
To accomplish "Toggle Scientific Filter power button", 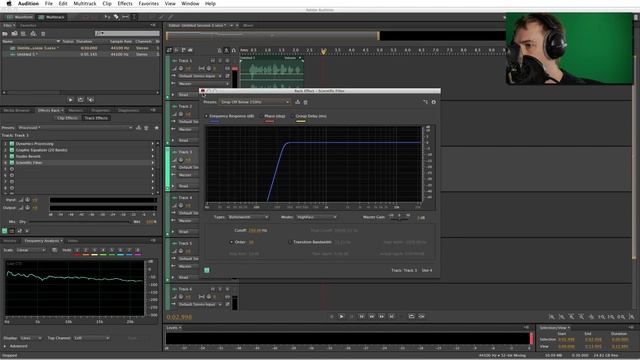I will (x=207, y=270).
